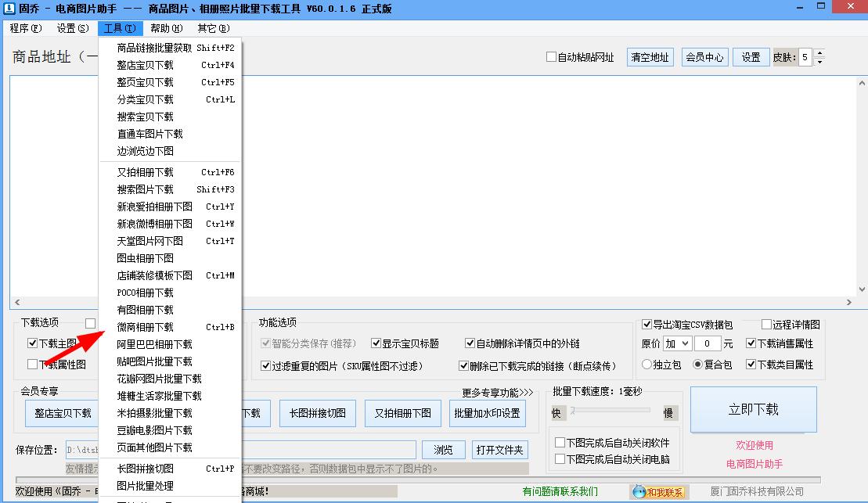Image resolution: width=868 pixels, height=503 pixels.
Task: Open the 原价 加 dropdown
Action: point(677,343)
